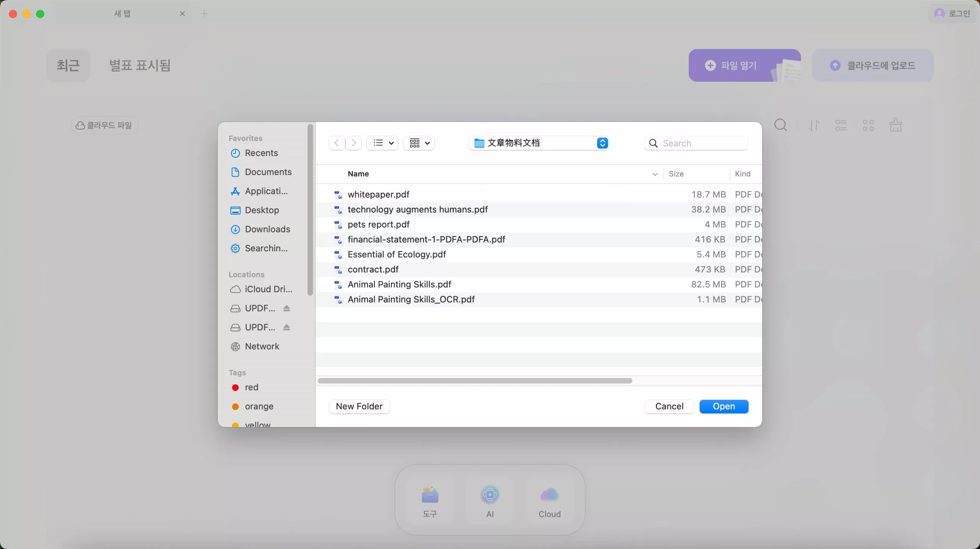Click the 로그인 login button
The width and height of the screenshot is (980, 549).
[952, 13]
